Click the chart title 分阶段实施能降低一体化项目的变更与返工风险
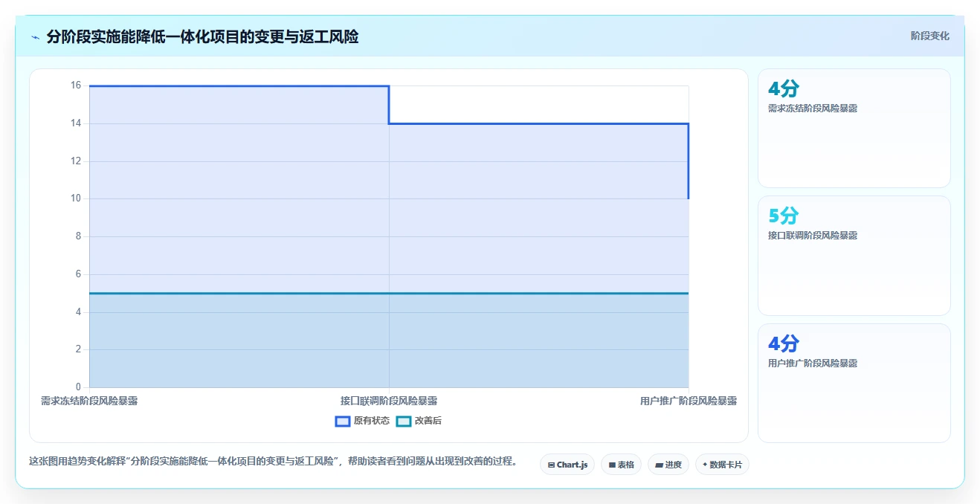Viewport: 980px width, 504px height. (x=202, y=36)
